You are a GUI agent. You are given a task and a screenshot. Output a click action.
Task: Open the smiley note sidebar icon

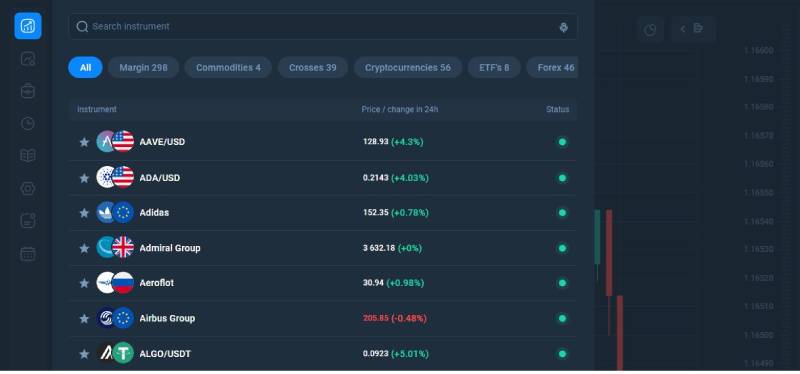click(28, 221)
